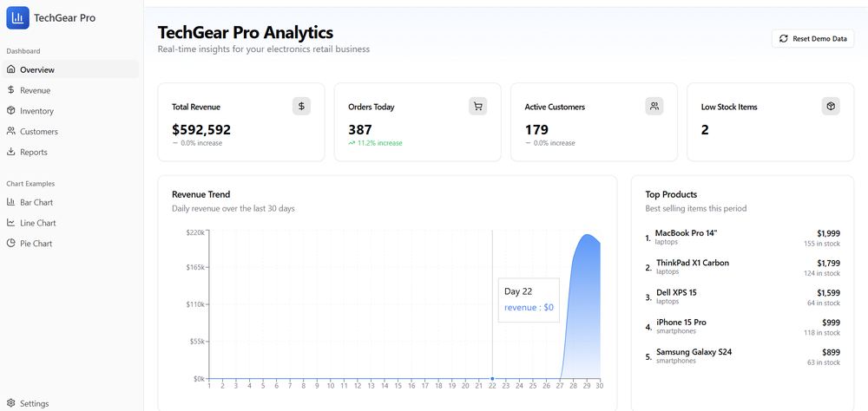868x411 pixels.
Task: Click the "64 in stock" Dell label
Action: pos(824,303)
